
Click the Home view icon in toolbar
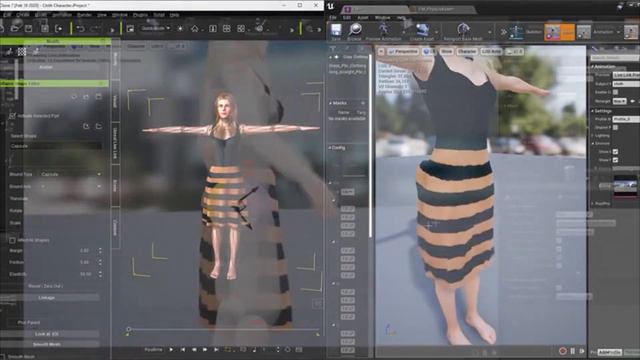coord(195,29)
